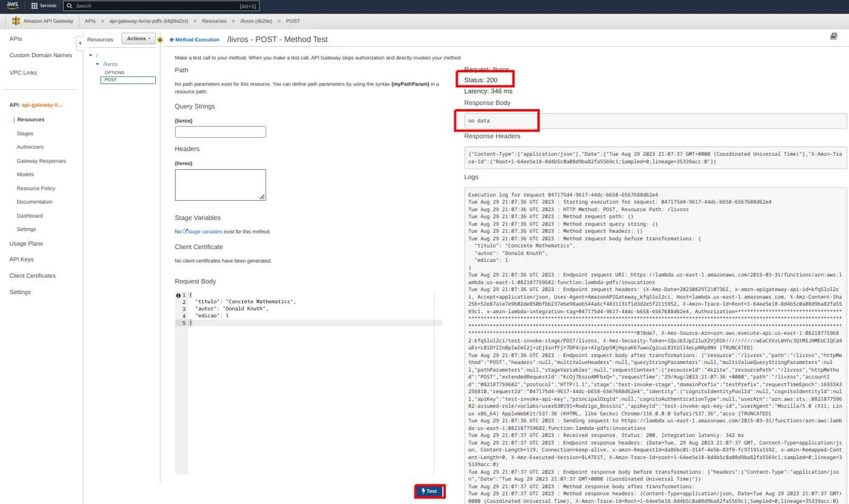
Task: Collapse the root / resource tree node
Action: pyautogui.click(x=90, y=55)
